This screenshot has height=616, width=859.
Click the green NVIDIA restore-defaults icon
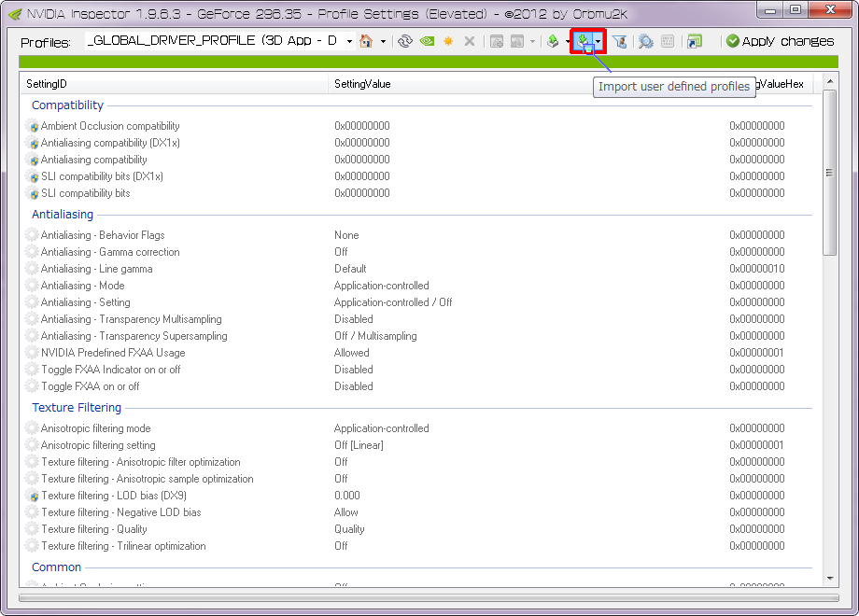[x=427, y=41]
